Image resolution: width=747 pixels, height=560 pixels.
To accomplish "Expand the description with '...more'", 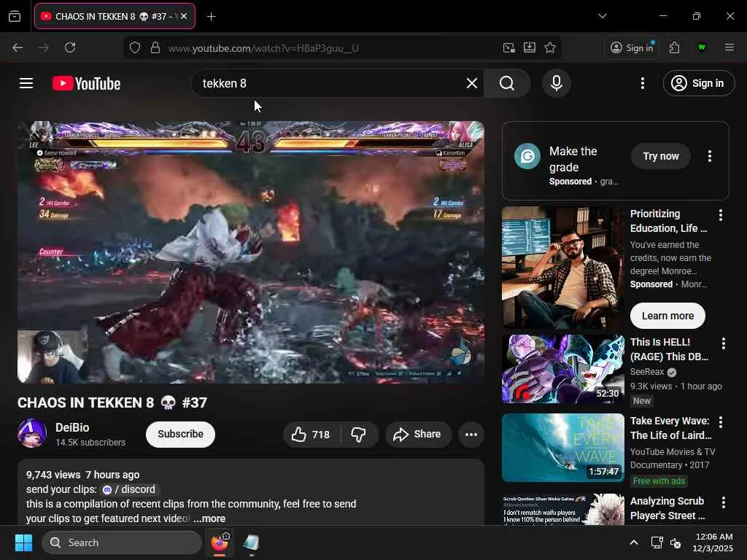I will [209, 518].
